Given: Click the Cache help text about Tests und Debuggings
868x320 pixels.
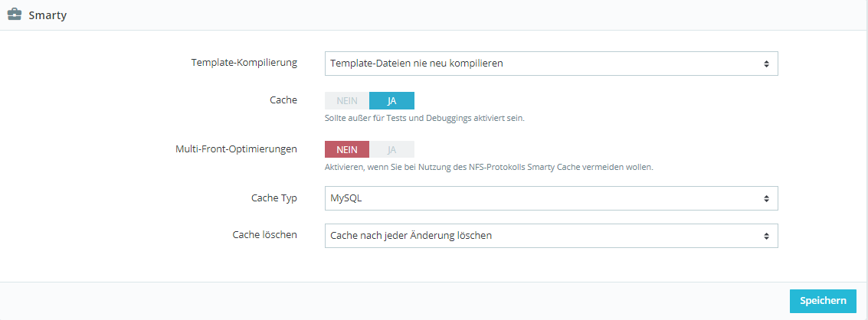Looking at the screenshot, I should [x=424, y=118].
